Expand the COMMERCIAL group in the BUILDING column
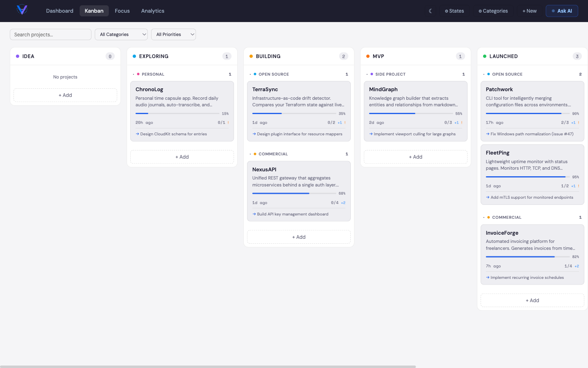This screenshot has width=588, height=368. click(x=250, y=154)
